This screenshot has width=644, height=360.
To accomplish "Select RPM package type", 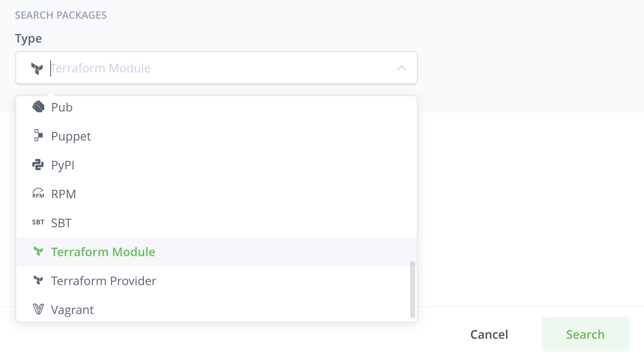I will pyautogui.click(x=64, y=194).
